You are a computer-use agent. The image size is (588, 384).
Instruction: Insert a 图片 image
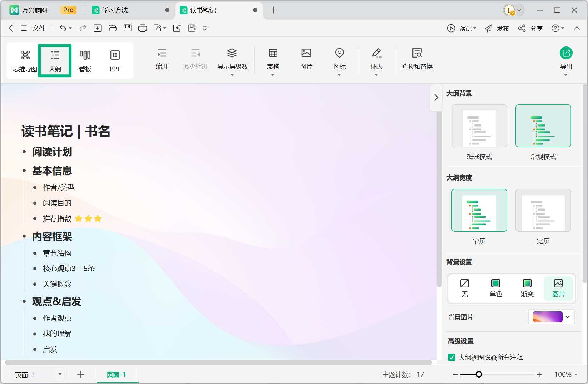(306, 59)
